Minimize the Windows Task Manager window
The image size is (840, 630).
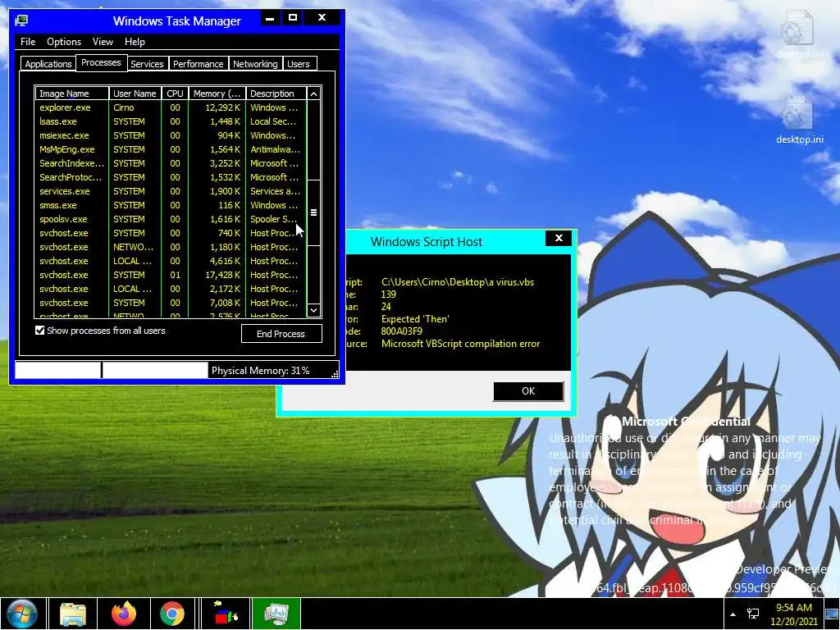[270, 18]
